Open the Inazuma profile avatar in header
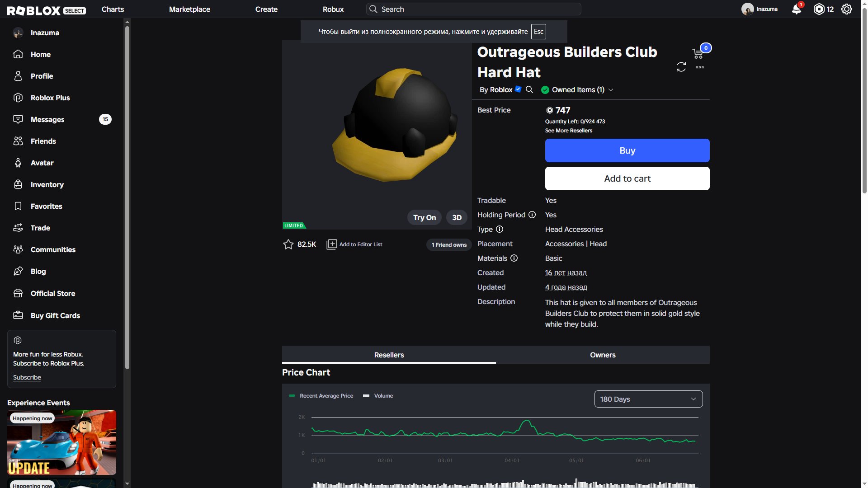The height and width of the screenshot is (488, 868). coord(747,9)
